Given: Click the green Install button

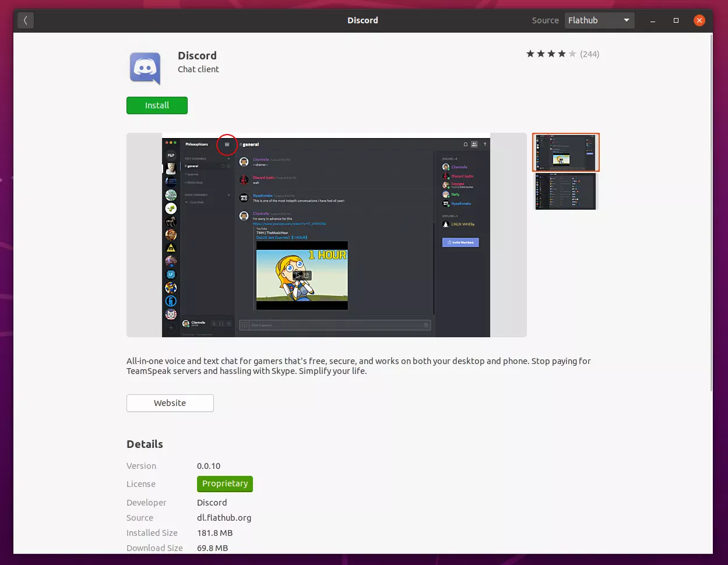Looking at the screenshot, I should (x=157, y=105).
